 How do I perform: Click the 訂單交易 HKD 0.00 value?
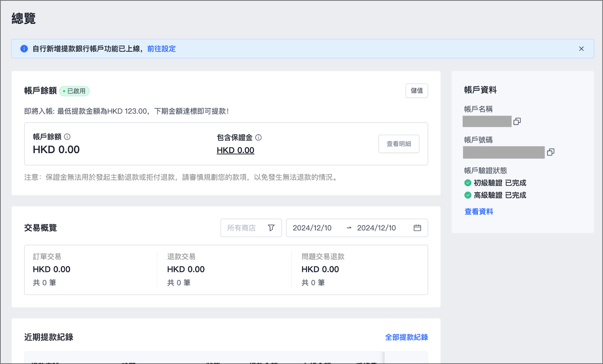click(52, 269)
